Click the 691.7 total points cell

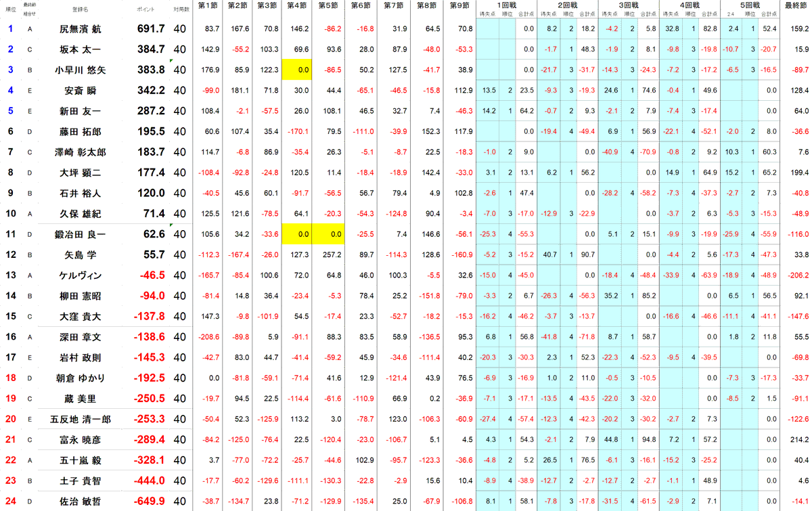click(151, 28)
